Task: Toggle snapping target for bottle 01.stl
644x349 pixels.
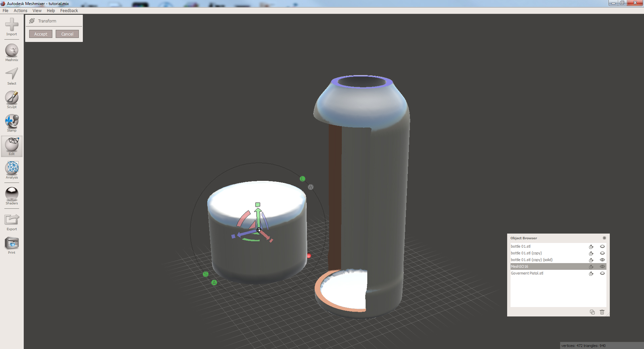Action: pos(591,247)
